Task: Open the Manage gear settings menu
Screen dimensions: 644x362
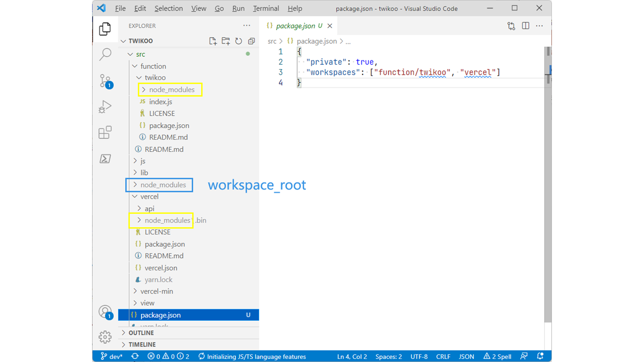Action: (105, 337)
